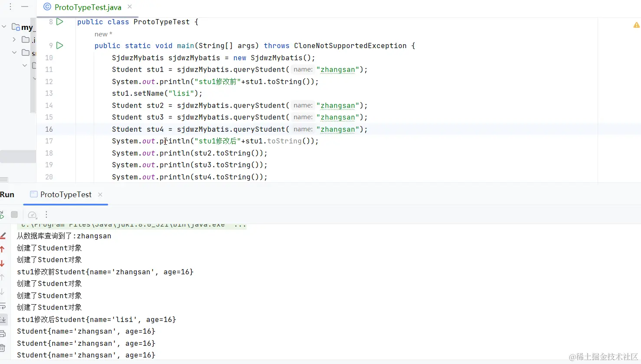The width and height of the screenshot is (641, 364).
Task: Click the CloneNotSupportedException text on line 9
Action: point(350,45)
